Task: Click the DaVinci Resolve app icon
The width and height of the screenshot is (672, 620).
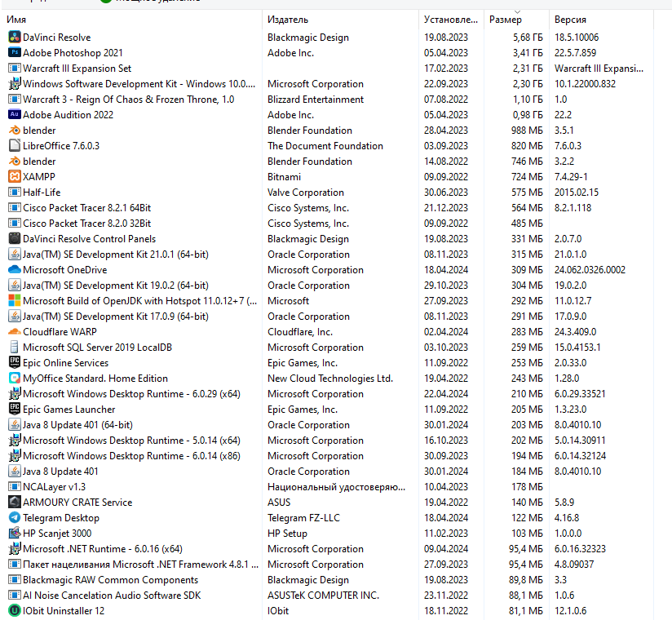Action: [15, 38]
